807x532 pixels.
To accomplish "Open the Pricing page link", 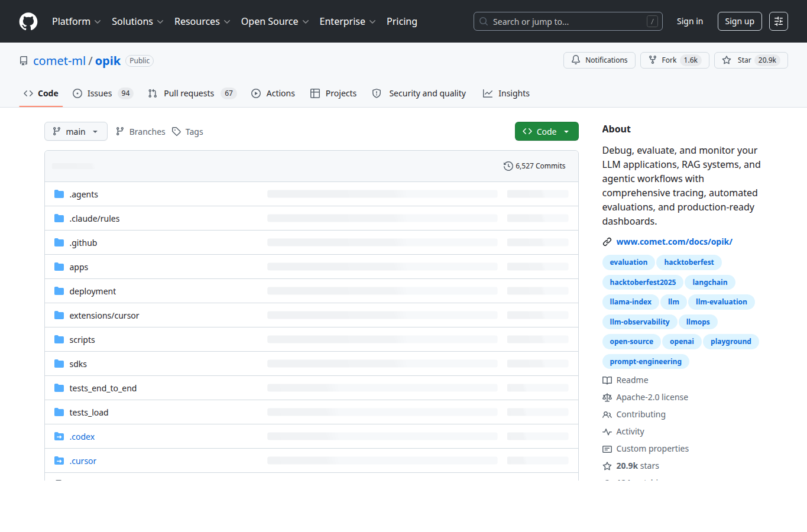I will tap(402, 21).
